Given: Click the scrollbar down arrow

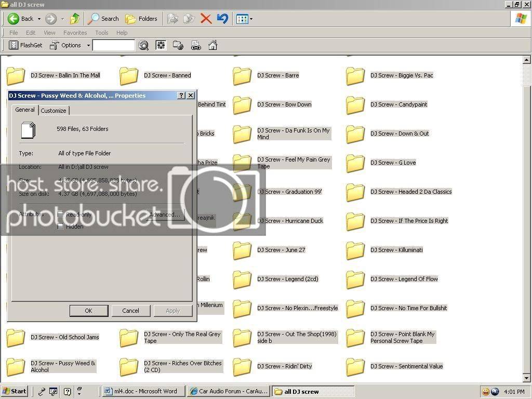Looking at the screenshot, I should 527,378.
